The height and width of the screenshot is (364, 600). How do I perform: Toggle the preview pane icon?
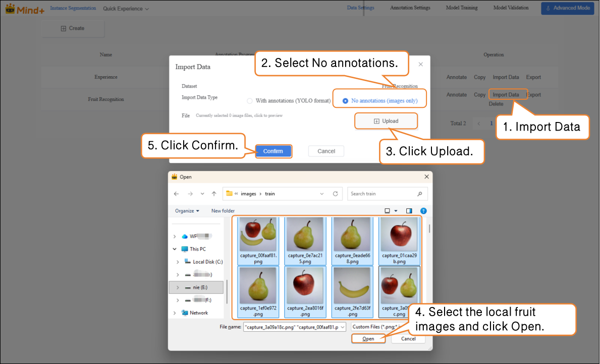pyautogui.click(x=409, y=211)
